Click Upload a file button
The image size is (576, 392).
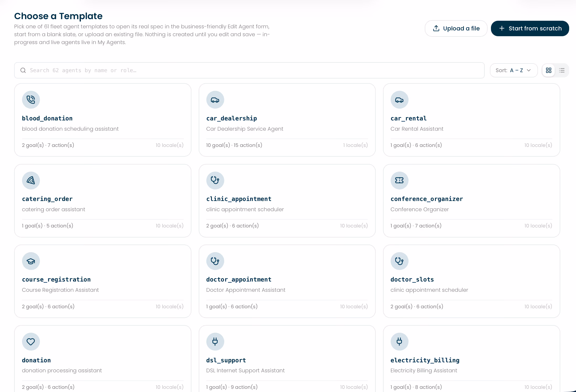pos(456,28)
